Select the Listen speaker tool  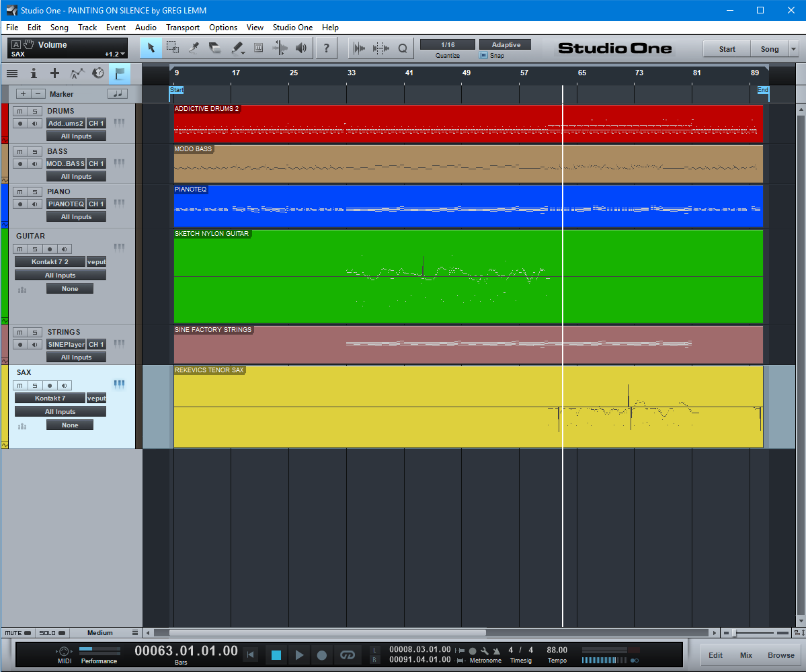click(x=301, y=48)
